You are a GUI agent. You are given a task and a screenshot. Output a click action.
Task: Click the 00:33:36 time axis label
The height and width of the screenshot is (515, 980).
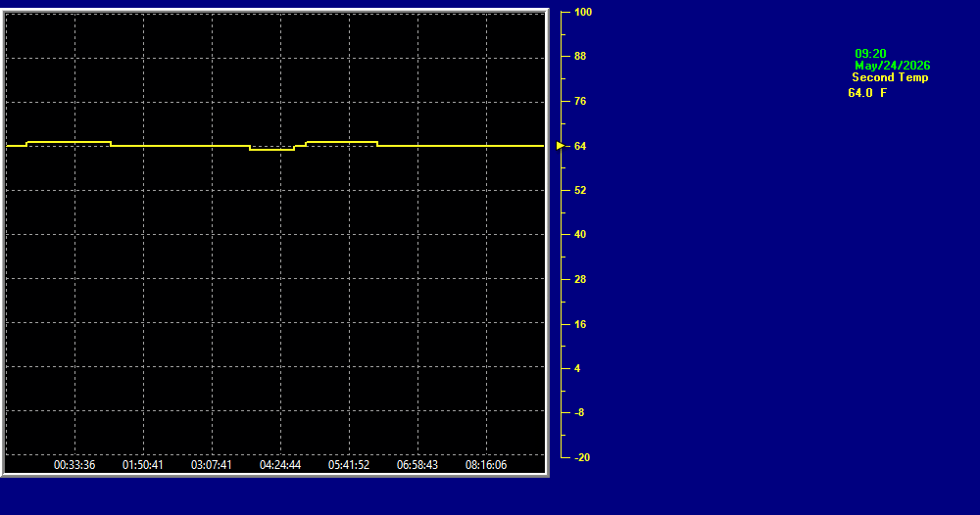point(74,465)
